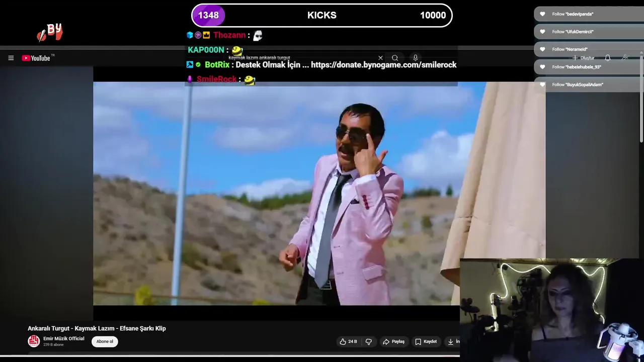Open the YouTube hamburger guide menu
644x362 pixels.
[x=11, y=58]
